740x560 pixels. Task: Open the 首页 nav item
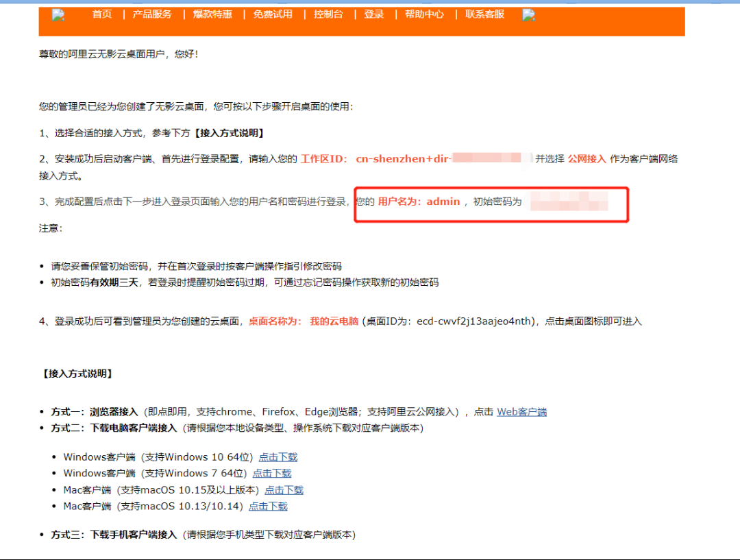point(102,14)
